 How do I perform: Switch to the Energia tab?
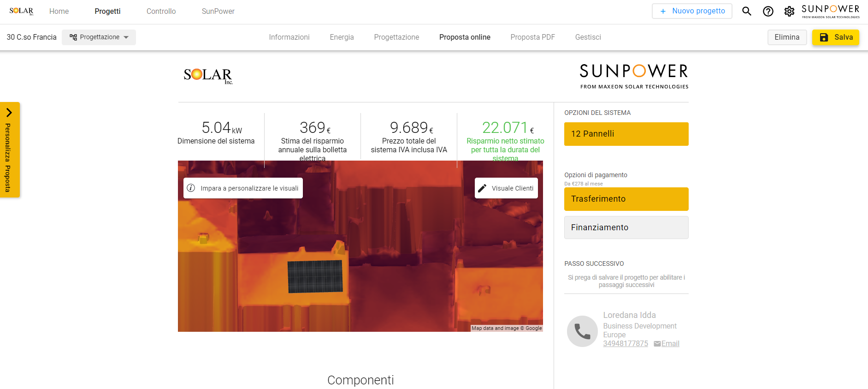coord(342,37)
